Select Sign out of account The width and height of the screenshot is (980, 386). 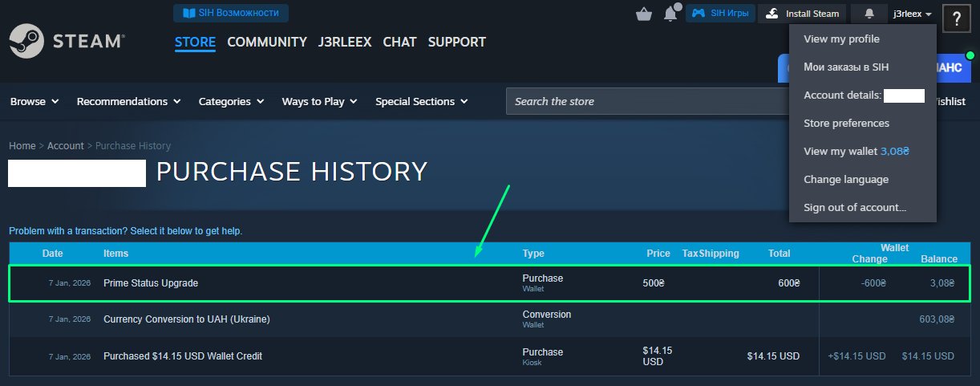point(855,208)
